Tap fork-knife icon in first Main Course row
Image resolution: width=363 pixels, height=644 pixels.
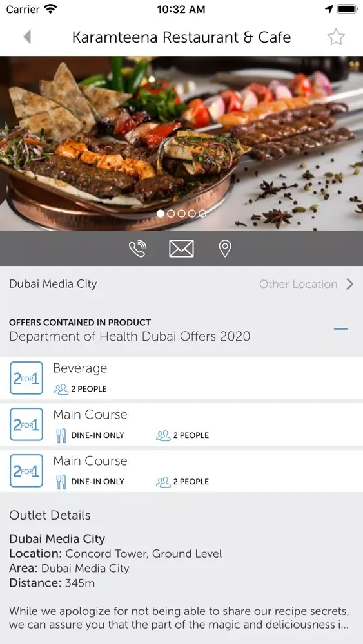61,435
